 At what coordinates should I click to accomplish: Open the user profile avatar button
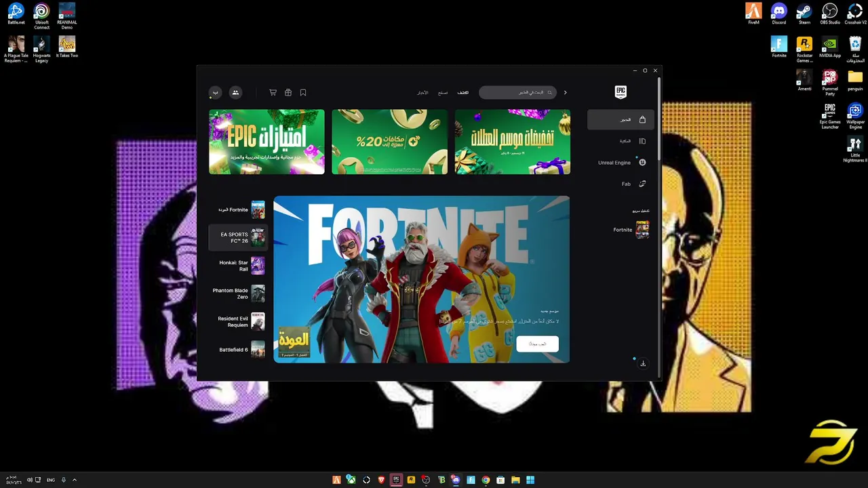point(215,92)
